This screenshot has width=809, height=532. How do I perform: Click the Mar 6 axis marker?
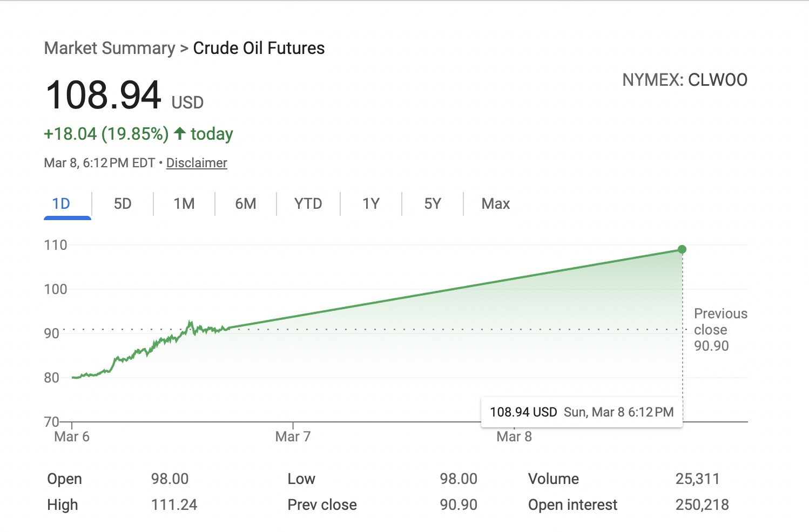click(x=72, y=436)
